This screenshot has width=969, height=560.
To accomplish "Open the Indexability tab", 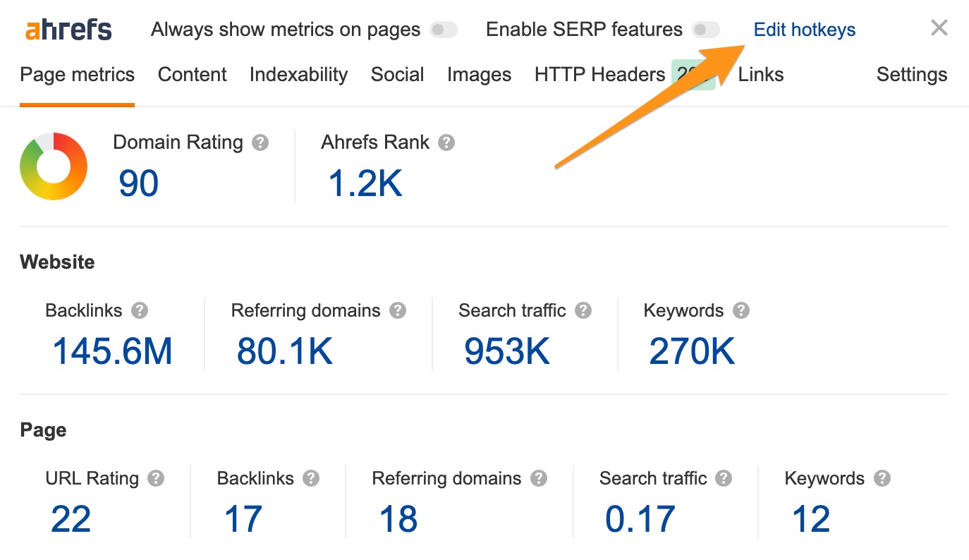I will (x=298, y=75).
